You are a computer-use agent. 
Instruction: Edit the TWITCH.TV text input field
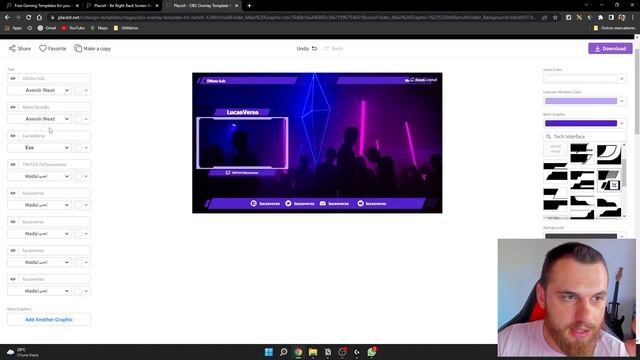tap(54, 164)
